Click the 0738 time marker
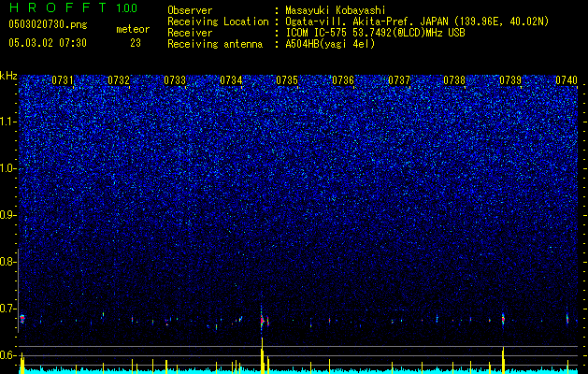Screen dimensions: 588x374 pos(454,80)
